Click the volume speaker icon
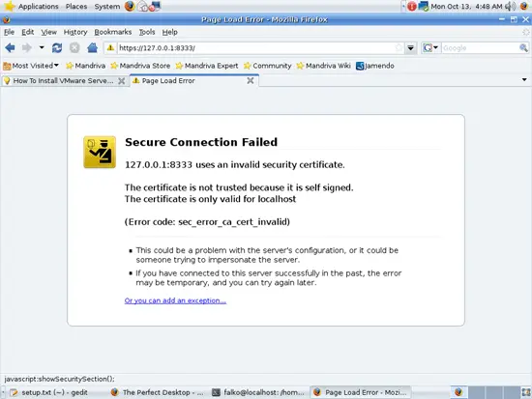 tap(511, 6)
